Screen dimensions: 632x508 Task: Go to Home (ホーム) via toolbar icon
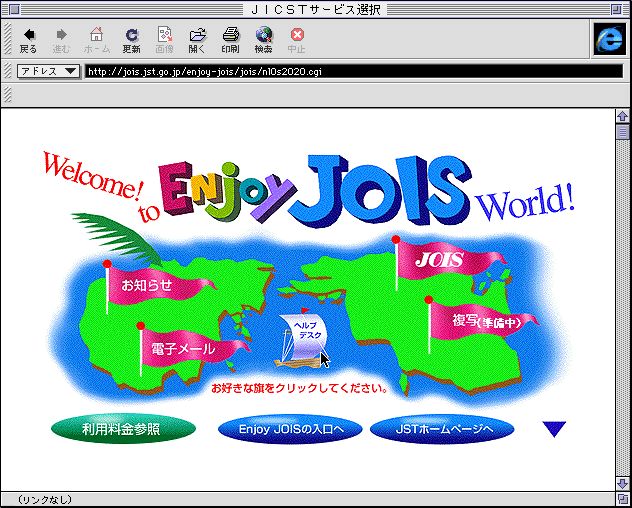tap(97, 35)
